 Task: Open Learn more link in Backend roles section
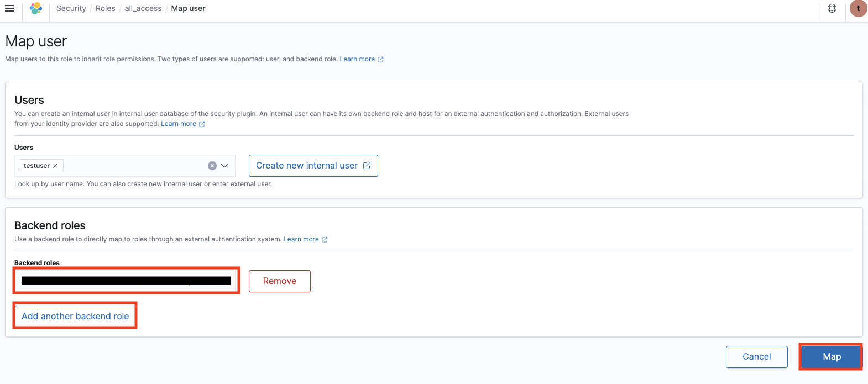[306, 239]
